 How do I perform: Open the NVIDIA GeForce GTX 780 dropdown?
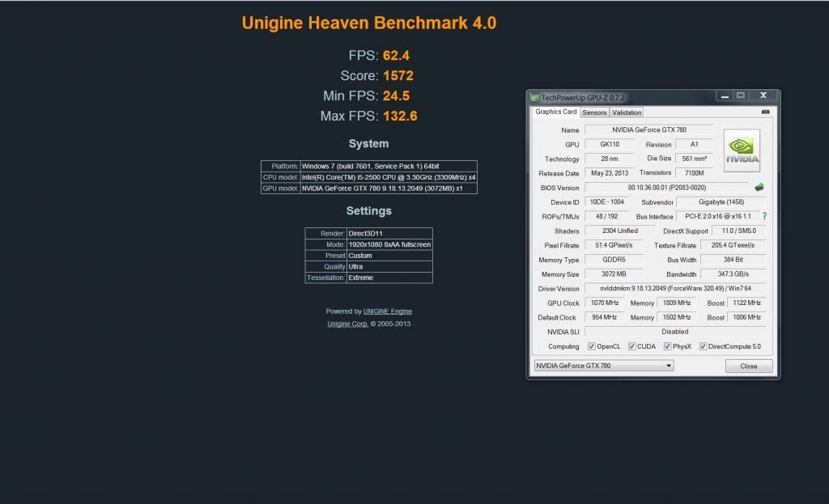pyautogui.click(x=603, y=366)
